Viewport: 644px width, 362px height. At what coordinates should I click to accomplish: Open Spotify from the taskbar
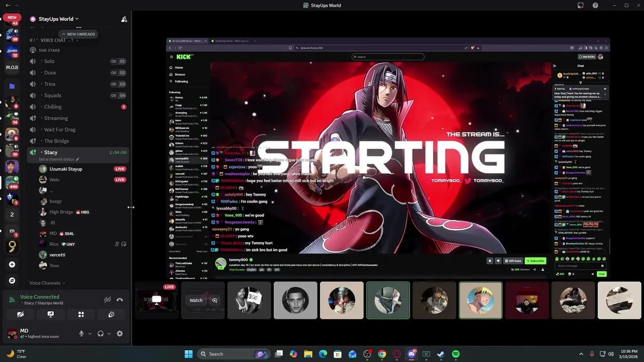tap(455, 354)
